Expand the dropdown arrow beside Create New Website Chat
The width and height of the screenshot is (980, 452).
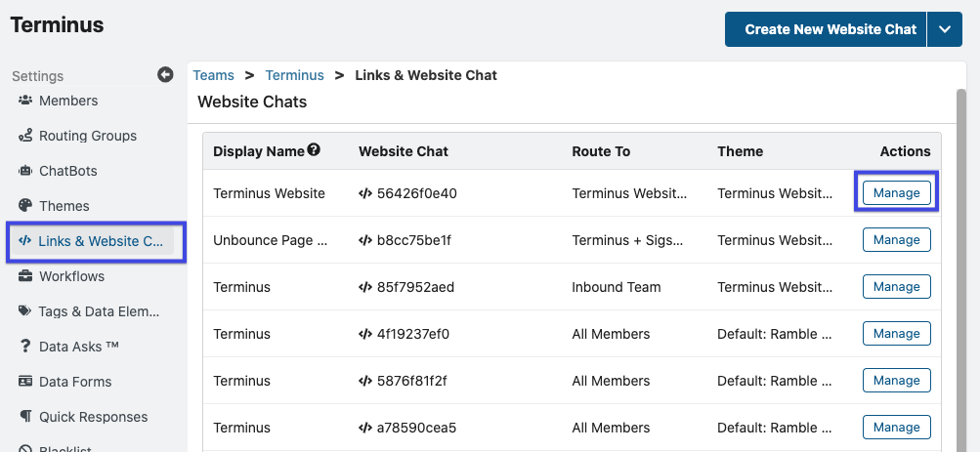click(945, 29)
